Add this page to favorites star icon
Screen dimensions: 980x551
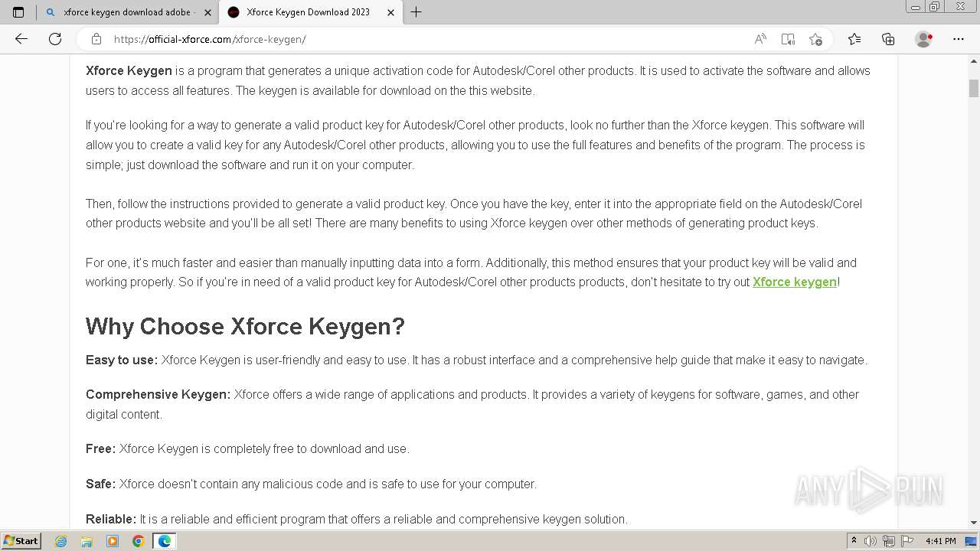(x=815, y=39)
